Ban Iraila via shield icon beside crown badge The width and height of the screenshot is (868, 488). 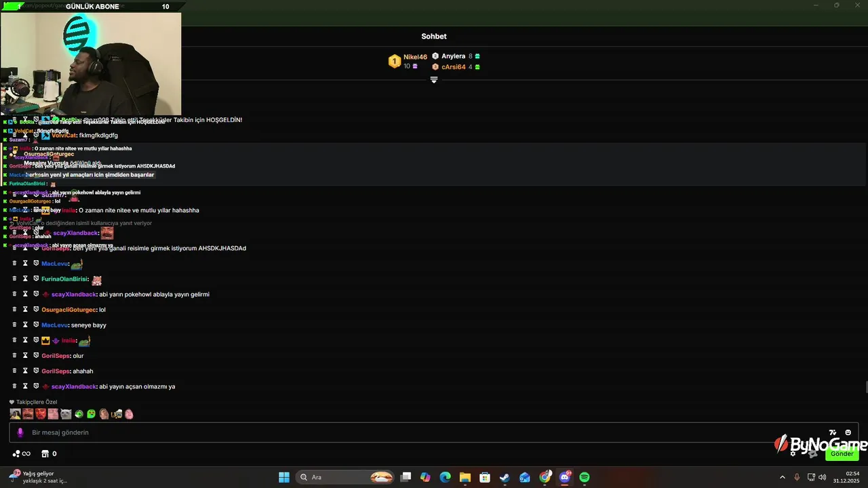point(36,340)
